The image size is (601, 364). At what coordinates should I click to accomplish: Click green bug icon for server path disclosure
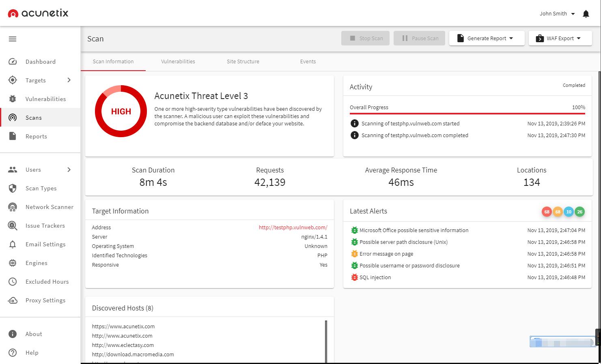click(354, 242)
